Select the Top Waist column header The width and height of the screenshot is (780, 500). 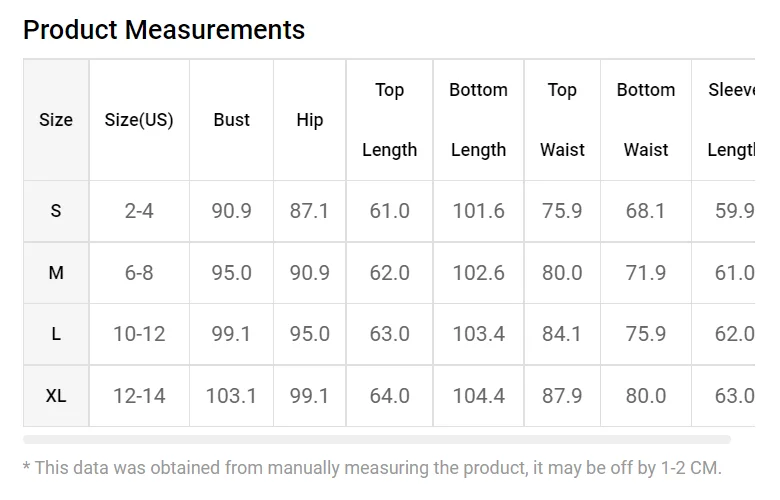coord(562,120)
